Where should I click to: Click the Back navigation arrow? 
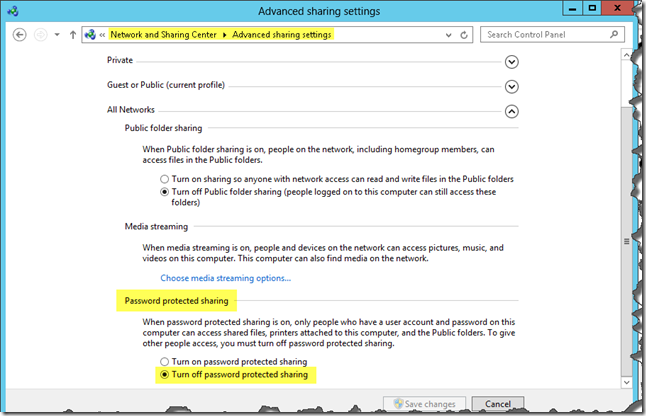click(19, 35)
